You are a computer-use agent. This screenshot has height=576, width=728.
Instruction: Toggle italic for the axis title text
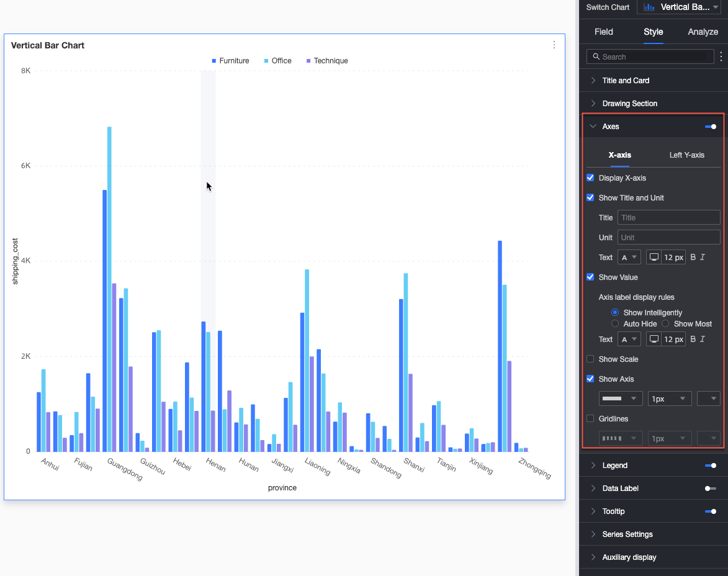tap(703, 257)
